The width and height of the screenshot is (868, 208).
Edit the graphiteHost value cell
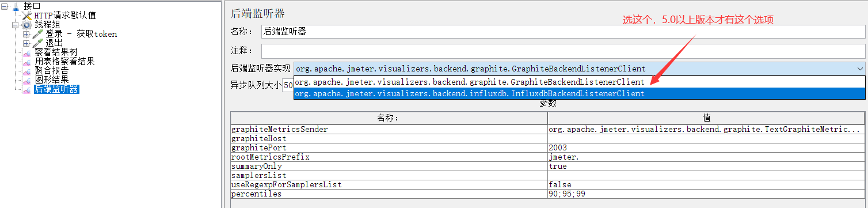pyautogui.click(x=706, y=138)
